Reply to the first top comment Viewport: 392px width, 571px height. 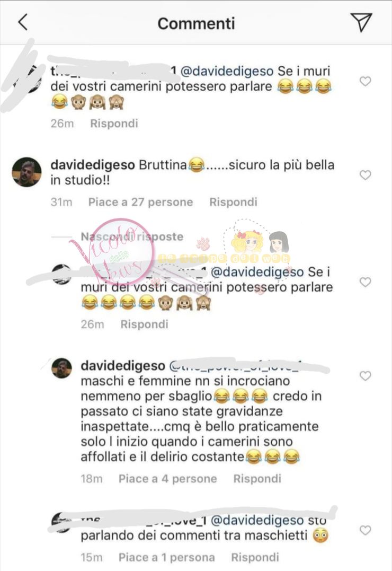point(114,124)
